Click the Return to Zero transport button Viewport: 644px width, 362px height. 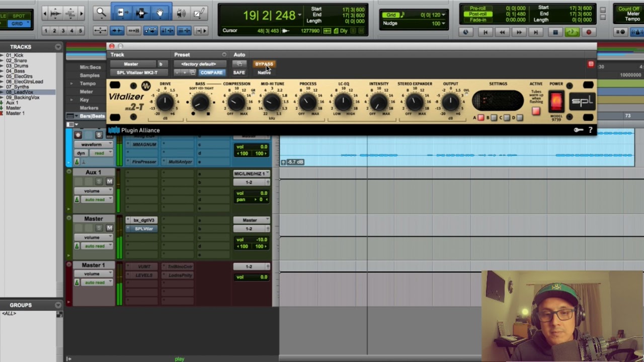[485, 32]
